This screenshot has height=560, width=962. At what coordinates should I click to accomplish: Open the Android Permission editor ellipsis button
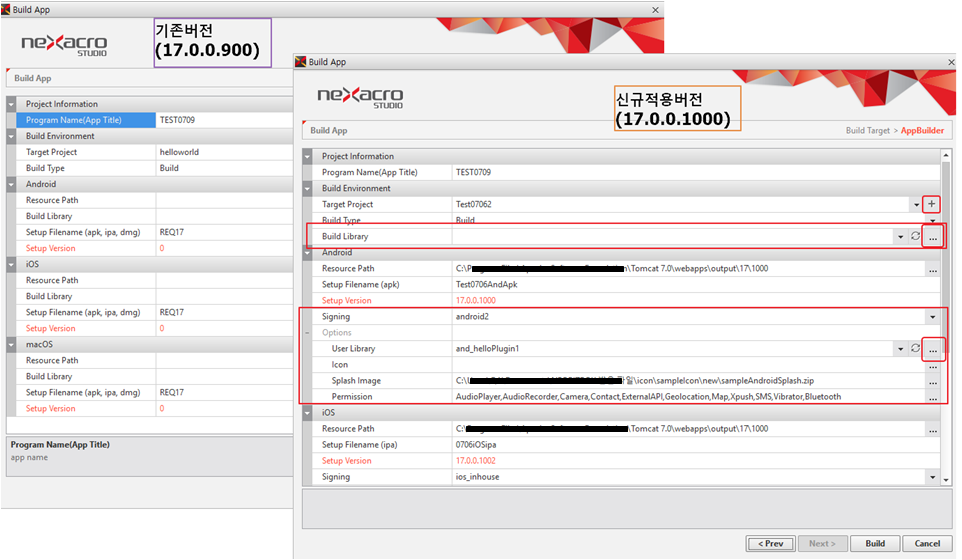pyautogui.click(x=932, y=397)
